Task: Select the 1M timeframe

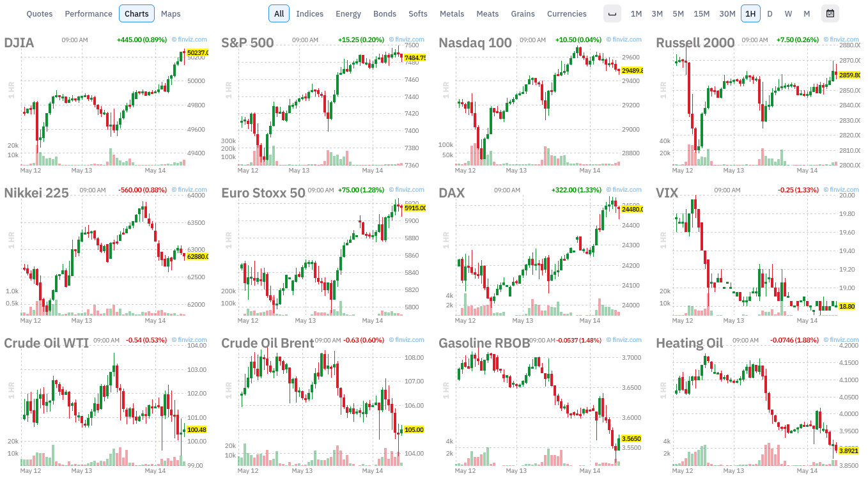Action: point(636,13)
